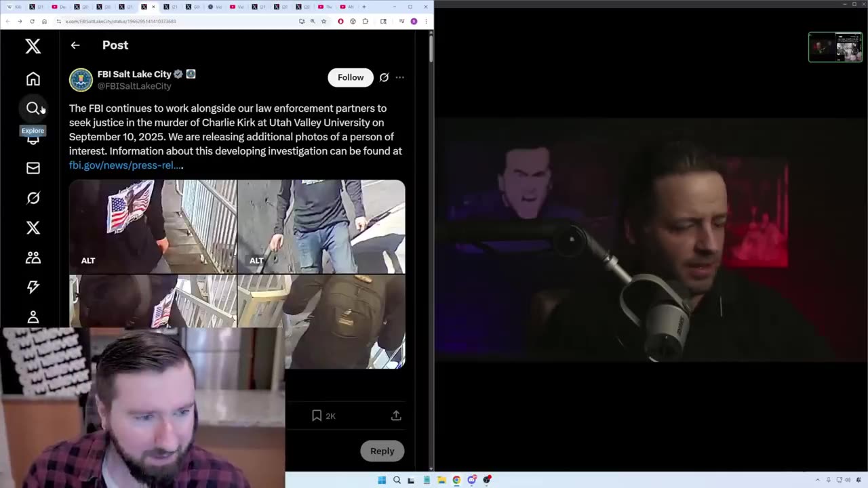This screenshot has width=868, height=488.
Task: Open Chrome profile avatar
Action: pyautogui.click(x=414, y=21)
